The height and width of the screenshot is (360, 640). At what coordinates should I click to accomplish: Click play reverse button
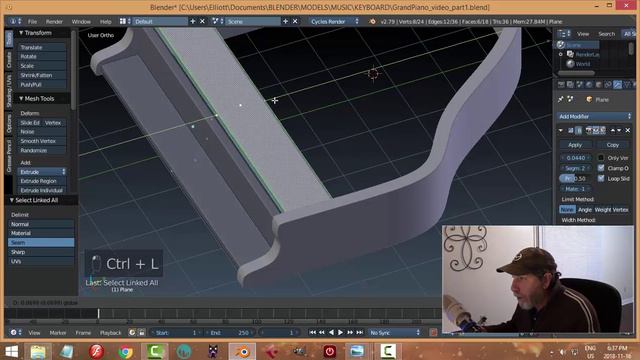point(331,333)
